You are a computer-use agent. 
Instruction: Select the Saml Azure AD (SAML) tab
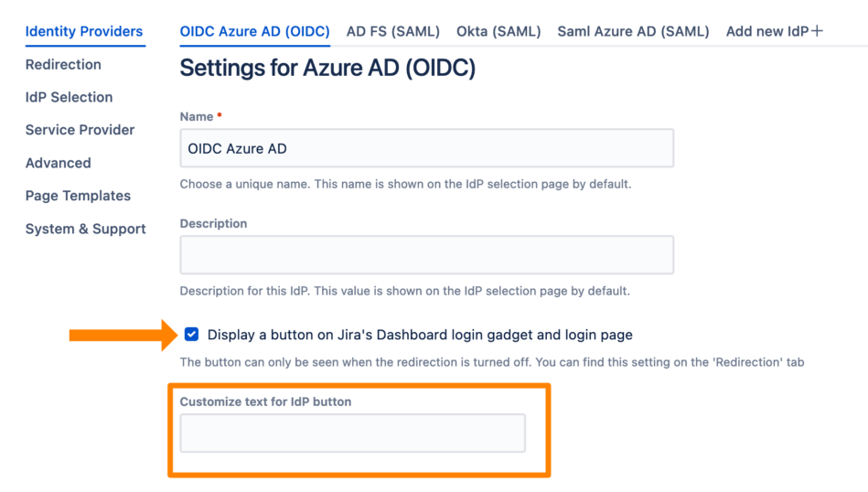coord(633,31)
